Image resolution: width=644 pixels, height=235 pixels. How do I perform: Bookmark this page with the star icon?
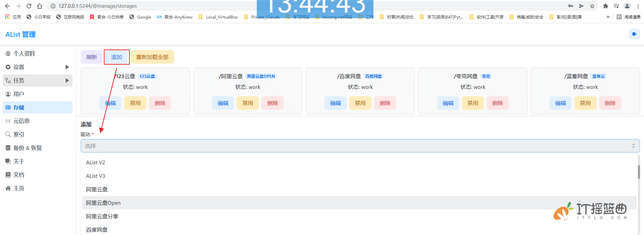[x=592, y=6]
